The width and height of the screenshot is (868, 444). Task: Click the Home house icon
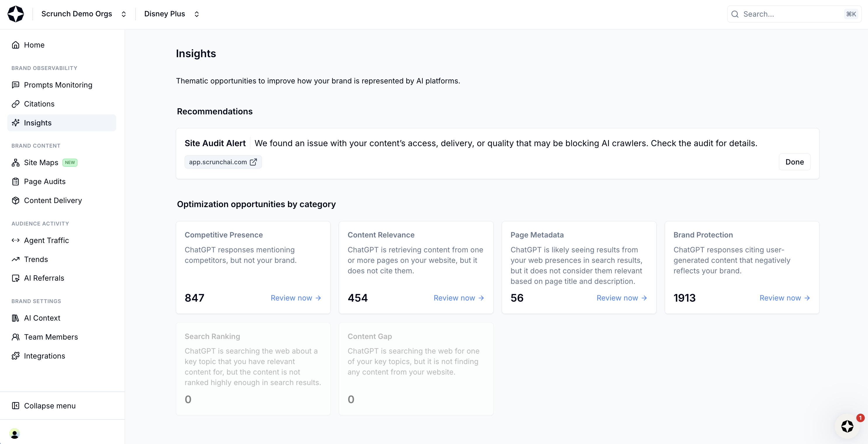click(x=15, y=45)
